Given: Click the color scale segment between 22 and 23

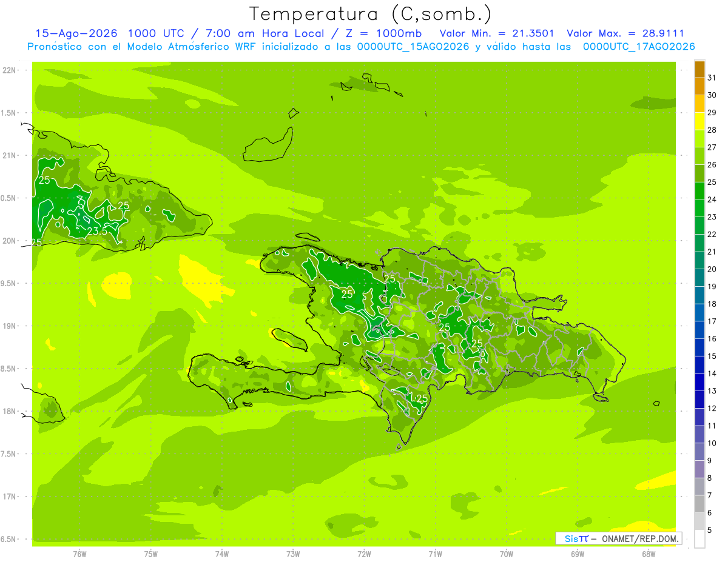Looking at the screenshot, I should (x=699, y=226).
